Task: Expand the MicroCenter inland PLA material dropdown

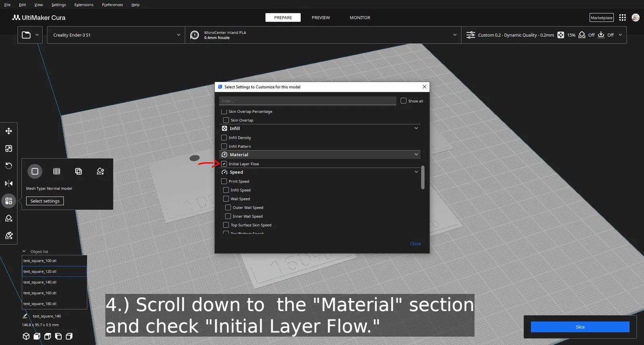Action: coord(323,35)
